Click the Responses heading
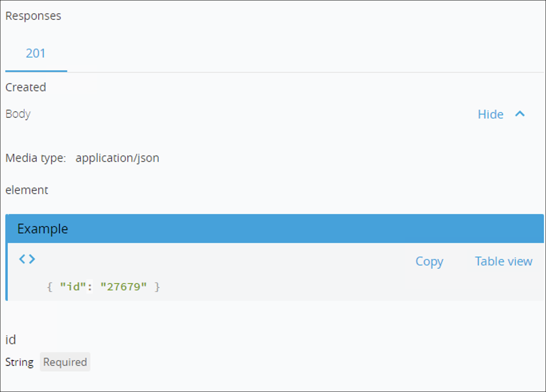Screen dimensions: 546x392 click(x=33, y=16)
